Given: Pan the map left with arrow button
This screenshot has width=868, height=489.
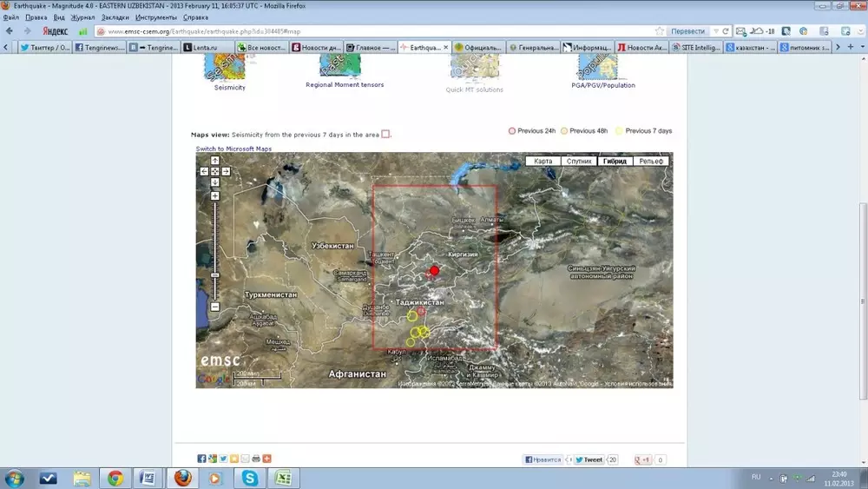Looking at the screenshot, I should [x=205, y=171].
